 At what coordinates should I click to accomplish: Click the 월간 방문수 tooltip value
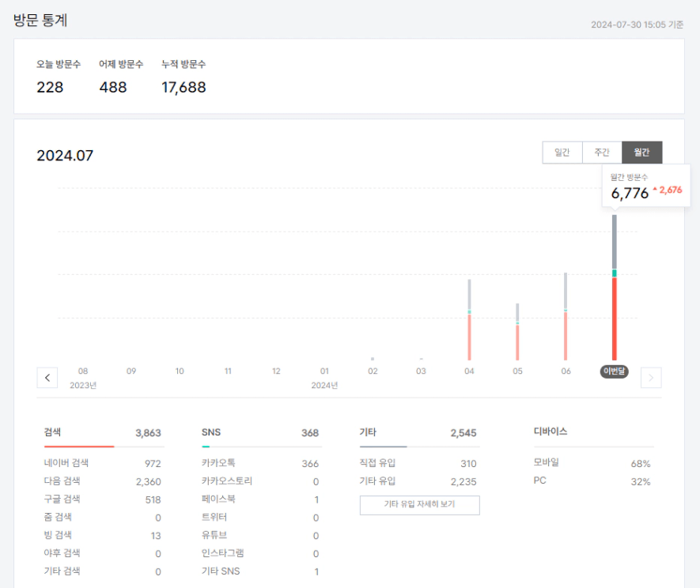630,194
